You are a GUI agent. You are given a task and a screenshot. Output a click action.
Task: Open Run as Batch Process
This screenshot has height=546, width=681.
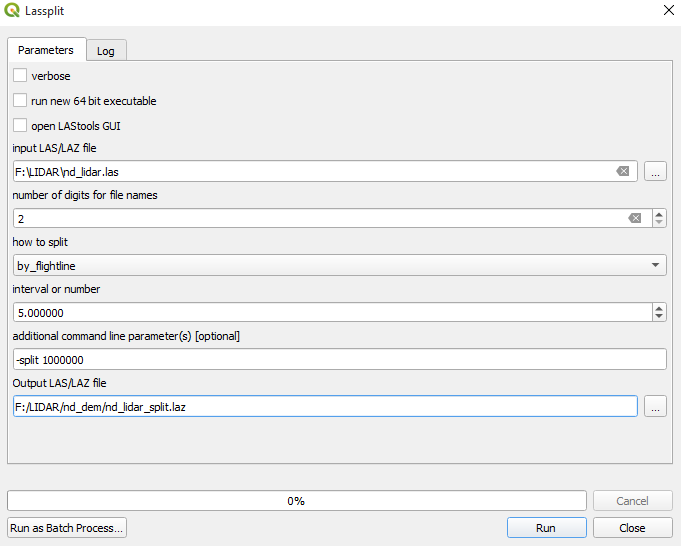pos(67,528)
